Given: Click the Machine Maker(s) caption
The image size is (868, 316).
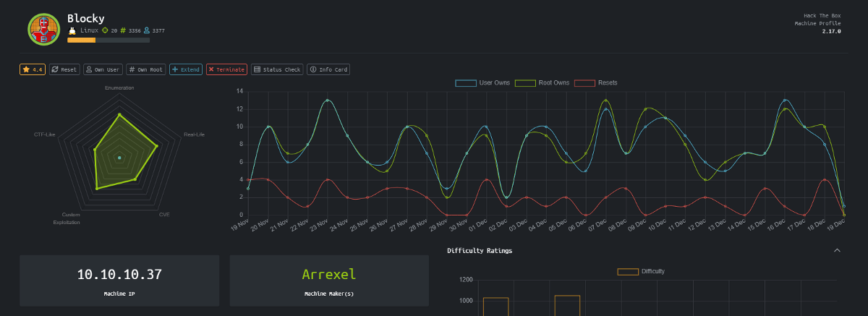Looking at the screenshot, I should tap(329, 294).
